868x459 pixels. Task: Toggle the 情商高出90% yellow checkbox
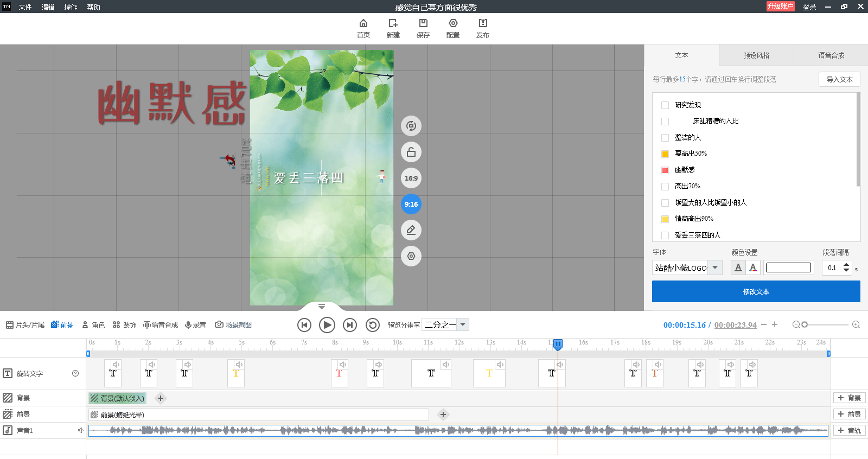665,219
